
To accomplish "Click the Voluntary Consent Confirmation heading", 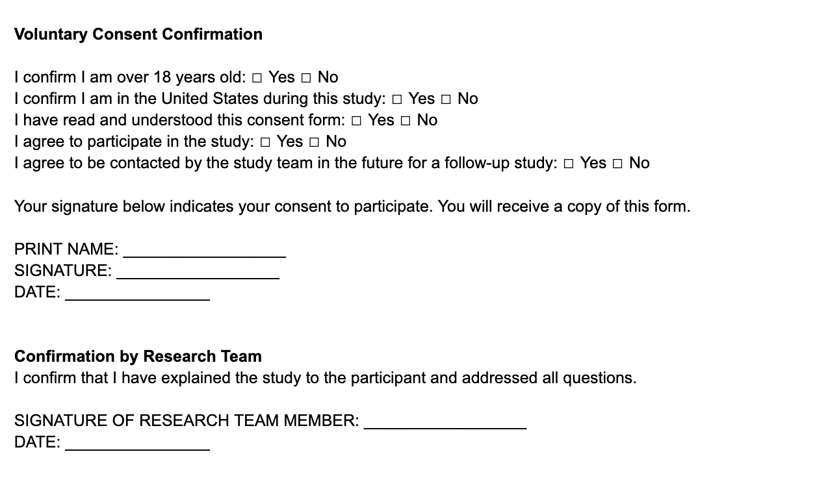I will [x=138, y=34].
